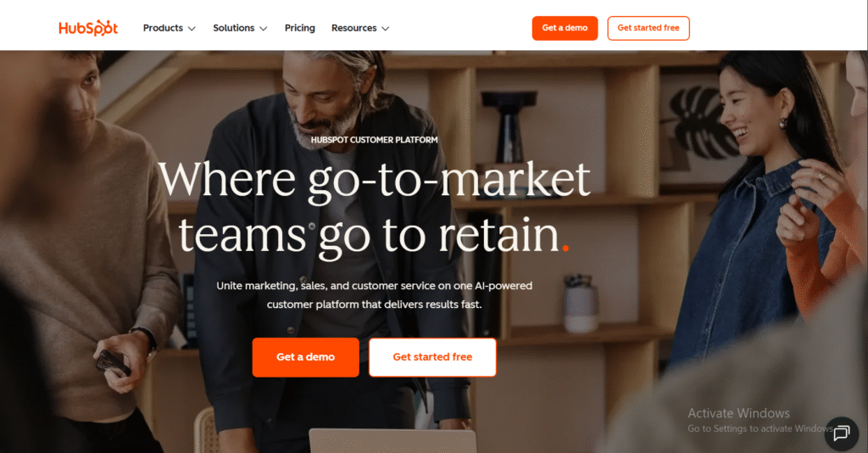Click the HUBSPOT CUSTOMER PLATFORM label
The width and height of the screenshot is (868, 453).
point(374,140)
